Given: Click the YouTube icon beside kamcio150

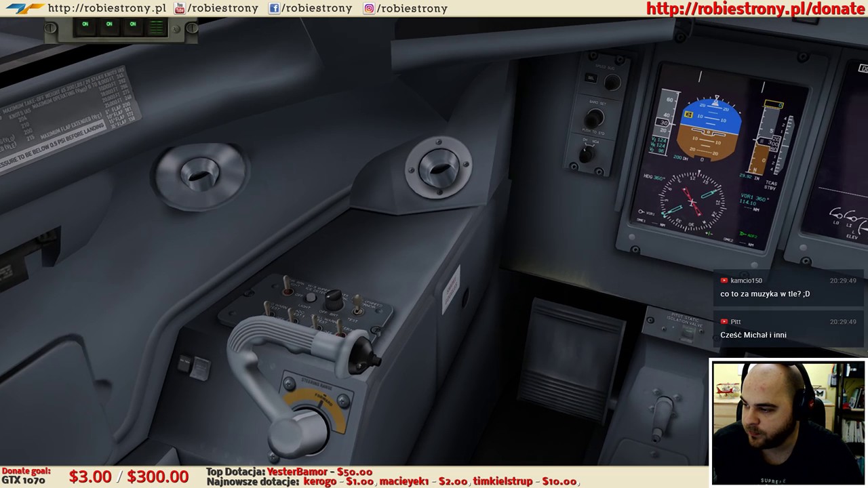Looking at the screenshot, I should click(724, 281).
